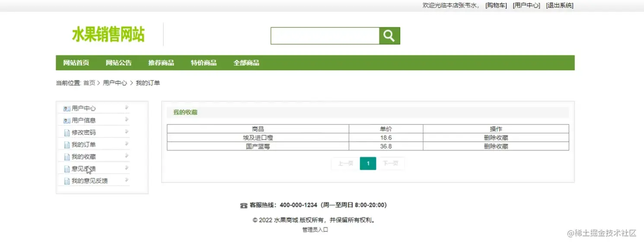Click 首页 in the breadcrumb
Image resolution: width=644 pixels, height=245 pixels.
coord(89,83)
